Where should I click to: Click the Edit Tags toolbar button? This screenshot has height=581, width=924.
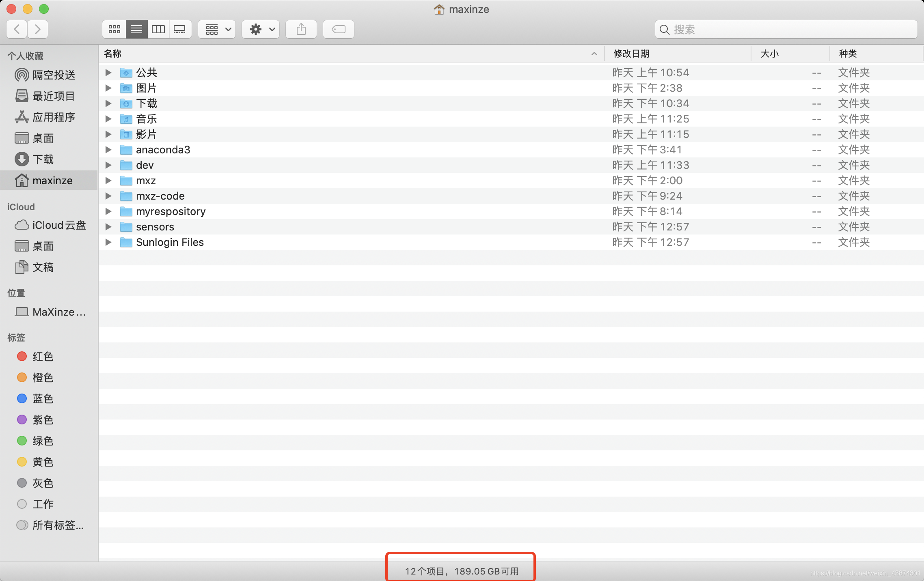[x=339, y=29]
